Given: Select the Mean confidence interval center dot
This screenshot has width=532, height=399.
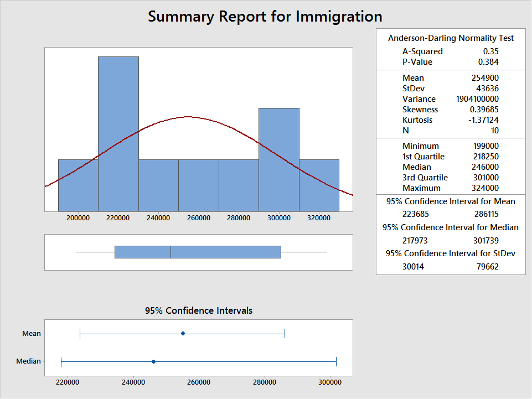Looking at the screenshot, I should [183, 333].
